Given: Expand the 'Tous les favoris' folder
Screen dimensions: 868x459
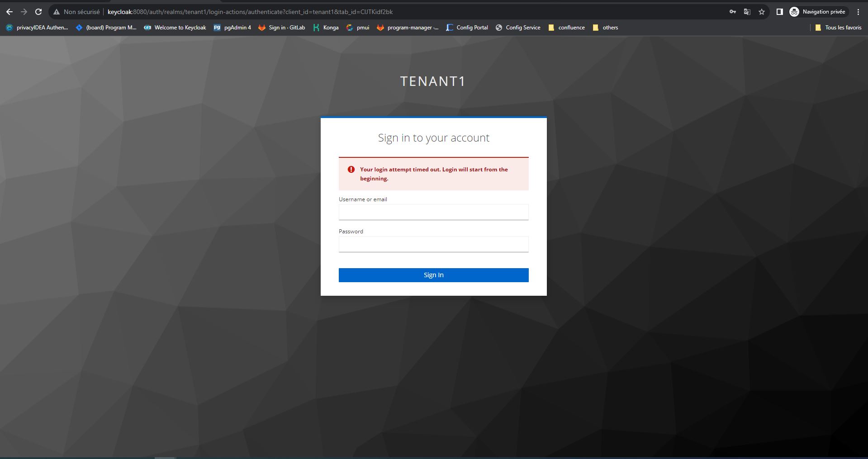Looking at the screenshot, I should click(x=838, y=28).
